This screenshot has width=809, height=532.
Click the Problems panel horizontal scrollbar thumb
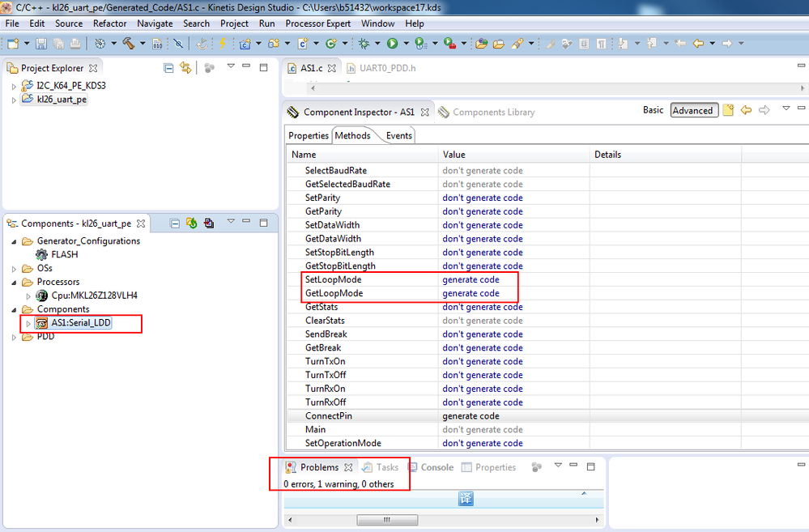(387, 520)
